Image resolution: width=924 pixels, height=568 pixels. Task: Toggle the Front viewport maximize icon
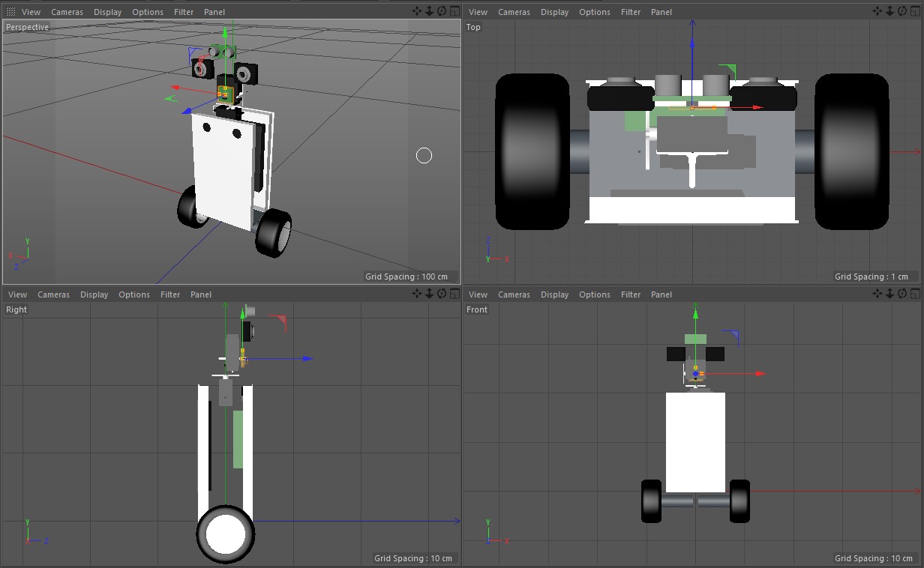coord(915,294)
